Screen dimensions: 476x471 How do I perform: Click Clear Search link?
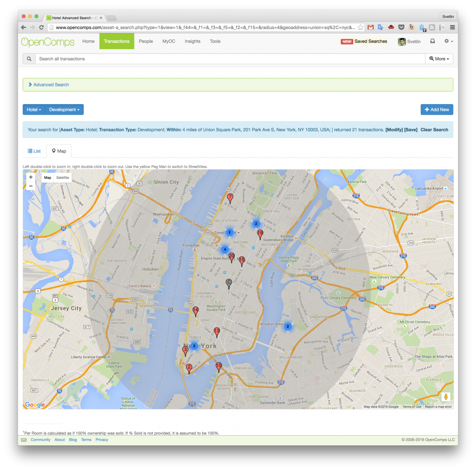click(x=434, y=130)
